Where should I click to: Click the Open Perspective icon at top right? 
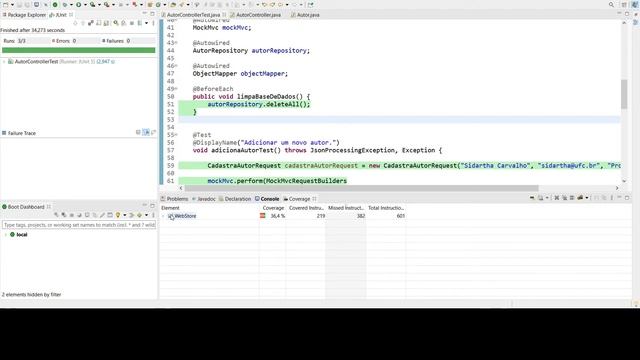(624, 4)
